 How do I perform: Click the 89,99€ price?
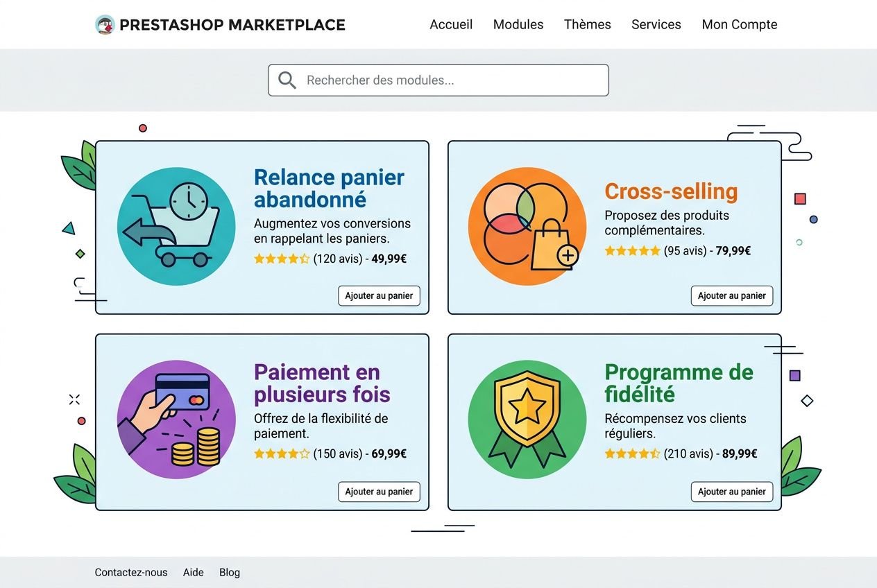(740, 454)
